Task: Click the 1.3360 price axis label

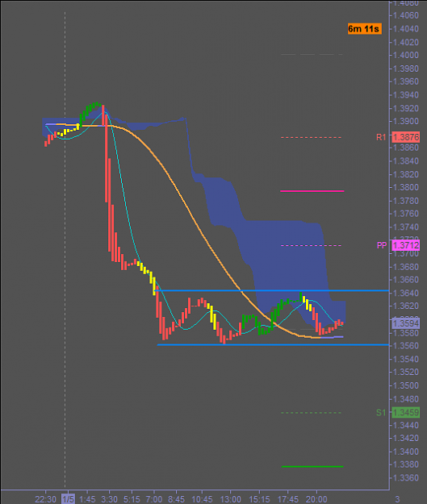Action: click(x=406, y=478)
